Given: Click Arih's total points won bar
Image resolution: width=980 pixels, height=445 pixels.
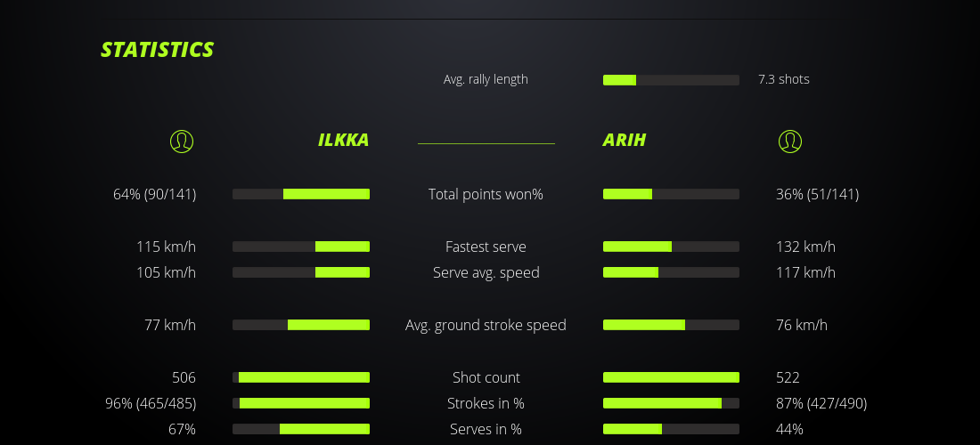Looking at the screenshot, I should 671,194.
